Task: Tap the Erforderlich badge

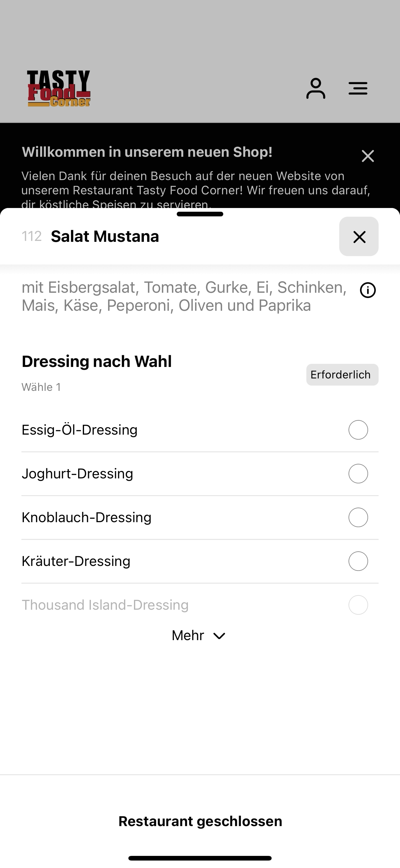Action: tap(342, 375)
